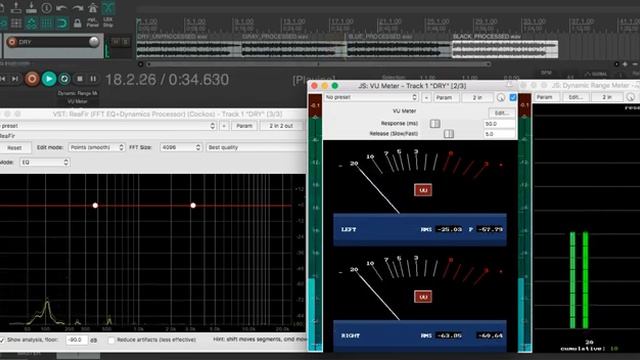The image size is (640, 360).
Task: Click the arrange view horizontal scrollbar
Action: (318, 64)
